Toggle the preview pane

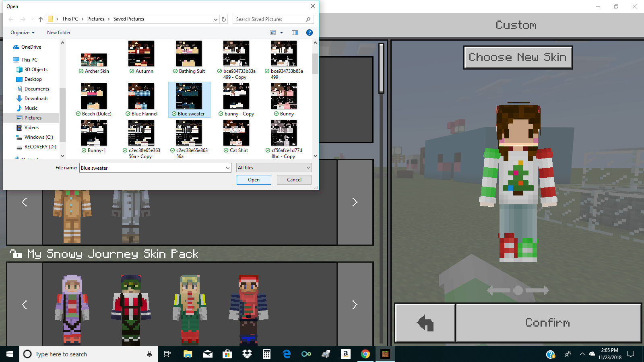pyautogui.click(x=295, y=33)
